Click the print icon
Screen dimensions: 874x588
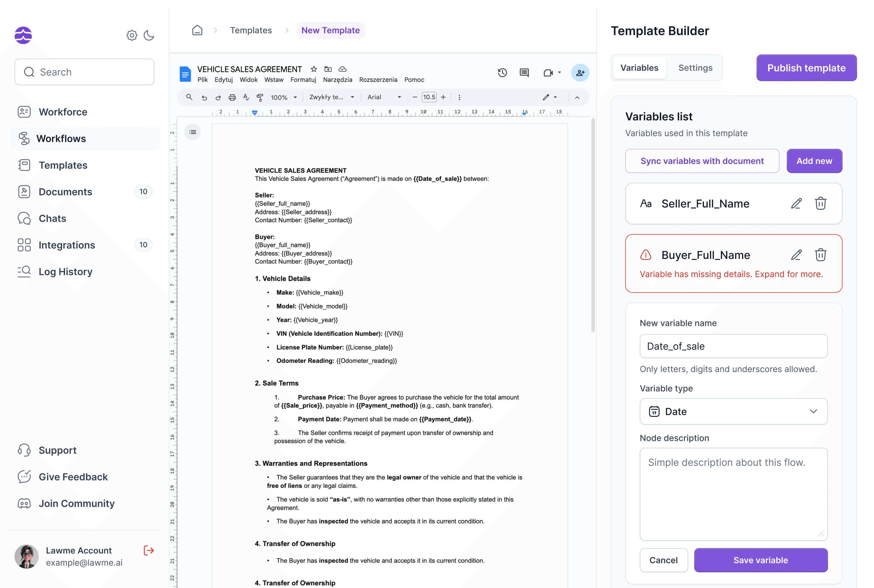(232, 97)
